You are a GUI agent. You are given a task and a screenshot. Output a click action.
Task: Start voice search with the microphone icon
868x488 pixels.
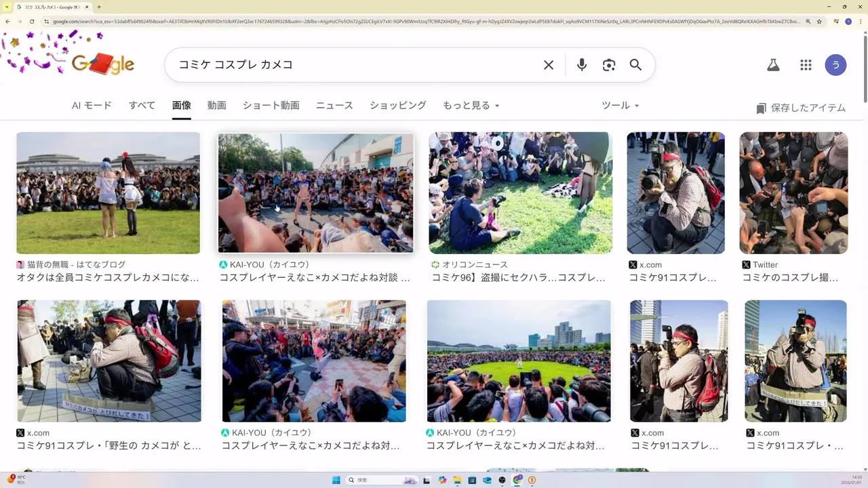click(x=582, y=65)
